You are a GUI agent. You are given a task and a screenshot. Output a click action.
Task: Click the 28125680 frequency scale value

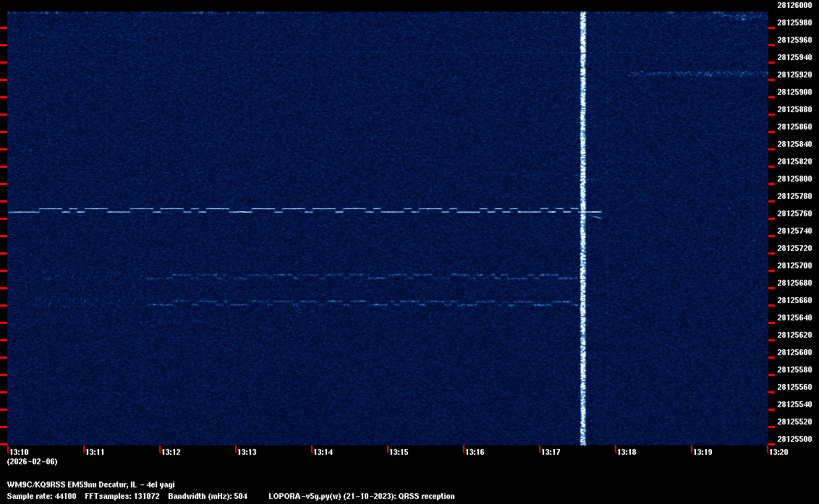794,283
